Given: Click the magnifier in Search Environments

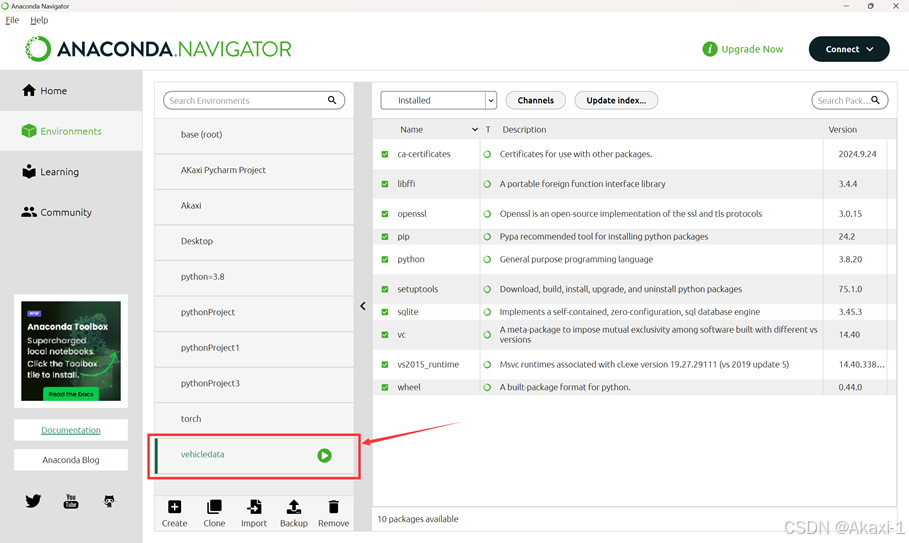Looking at the screenshot, I should [x=332, y=100].
